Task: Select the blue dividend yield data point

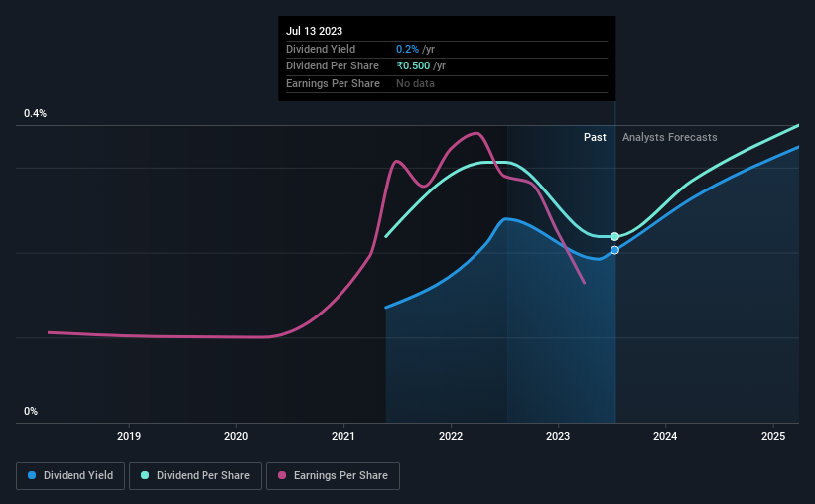Action: coord(614,250)
